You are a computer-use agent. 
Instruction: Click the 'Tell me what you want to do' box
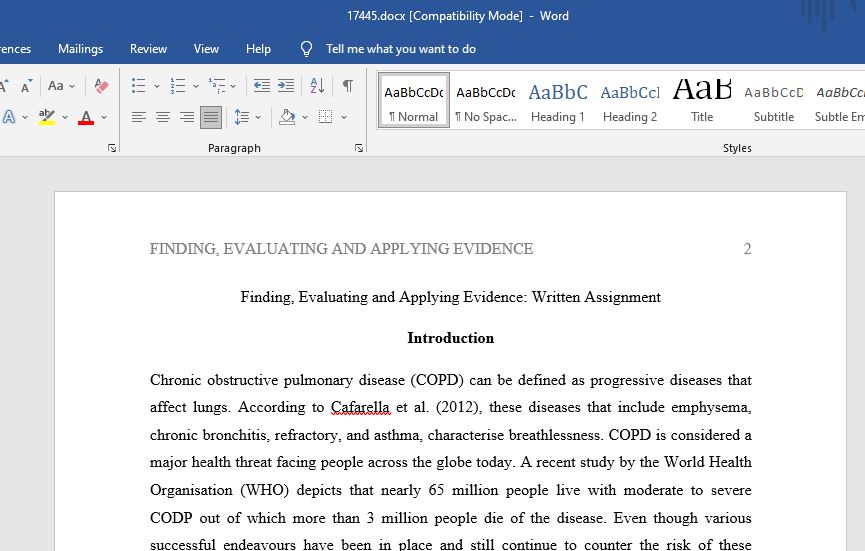401,49
